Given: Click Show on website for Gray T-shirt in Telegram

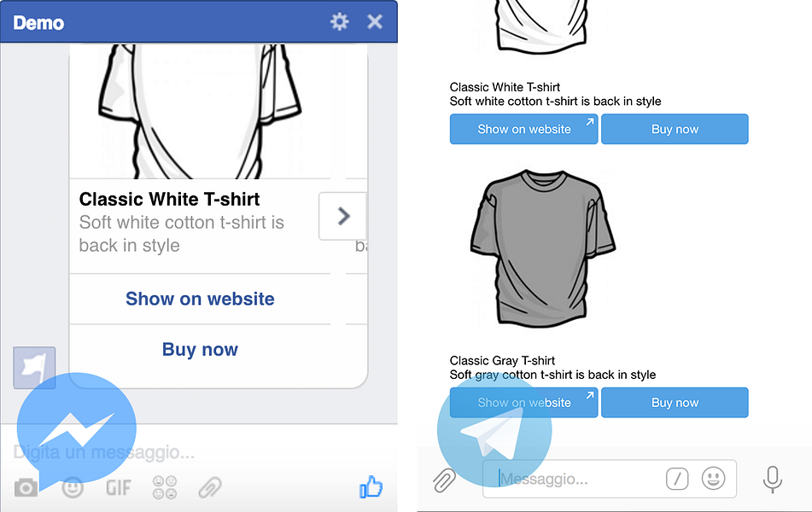Looking at the screenshot, I should coord(523,402).
